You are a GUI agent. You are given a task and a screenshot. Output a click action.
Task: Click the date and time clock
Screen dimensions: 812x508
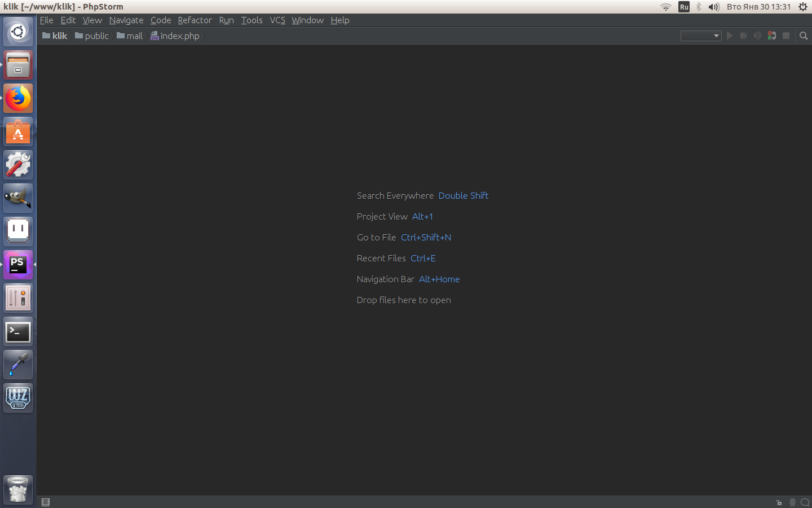[758, 7]
